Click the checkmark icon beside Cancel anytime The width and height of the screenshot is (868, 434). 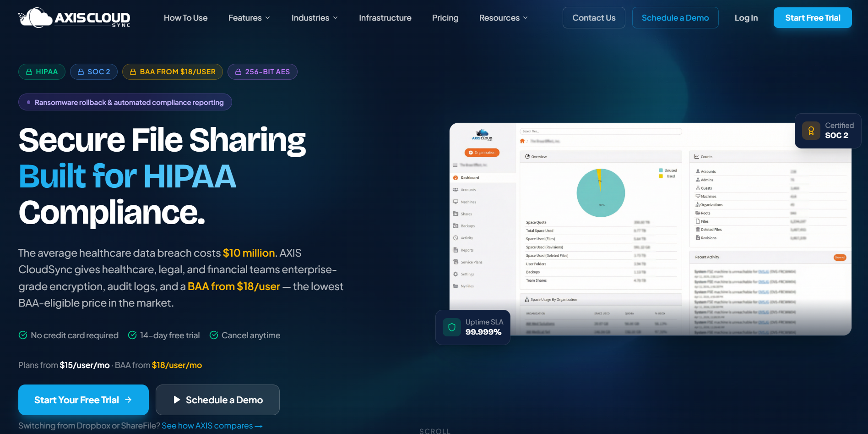pyautogui.click(x=214, y=335)
